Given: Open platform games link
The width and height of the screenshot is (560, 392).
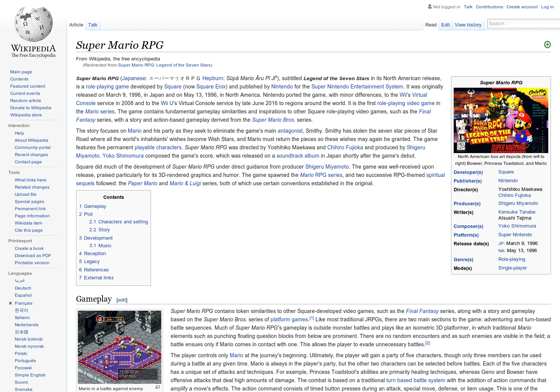Looking at the screenshot, I should [289, 319].
